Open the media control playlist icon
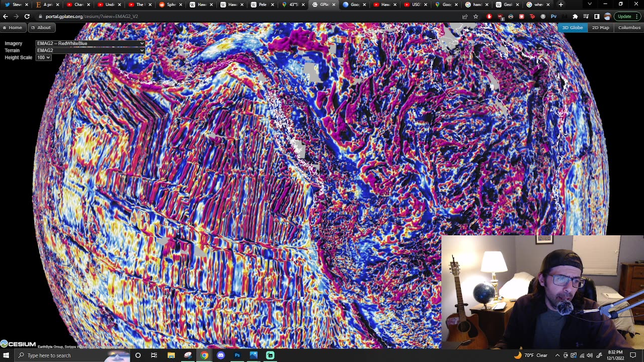Screen dimensions: 644x362 pyautogui.click(x=586, y=16)
